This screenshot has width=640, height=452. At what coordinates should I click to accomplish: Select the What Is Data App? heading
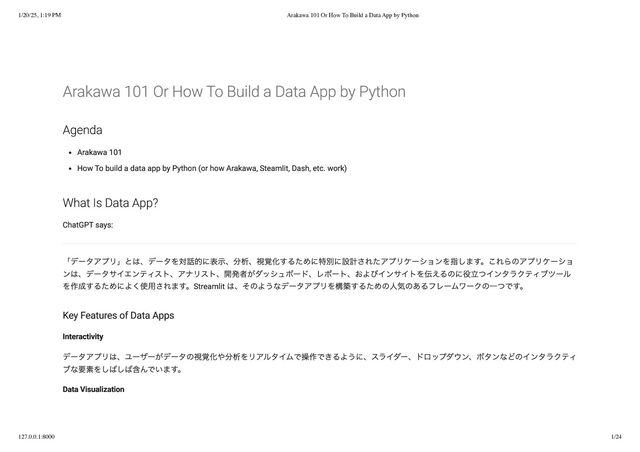(110, 203)
